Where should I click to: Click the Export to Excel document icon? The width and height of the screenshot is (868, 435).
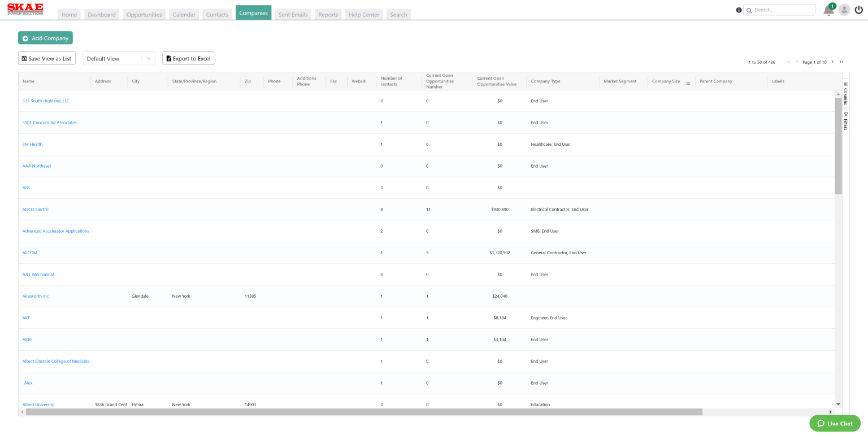tap(168, 58)
